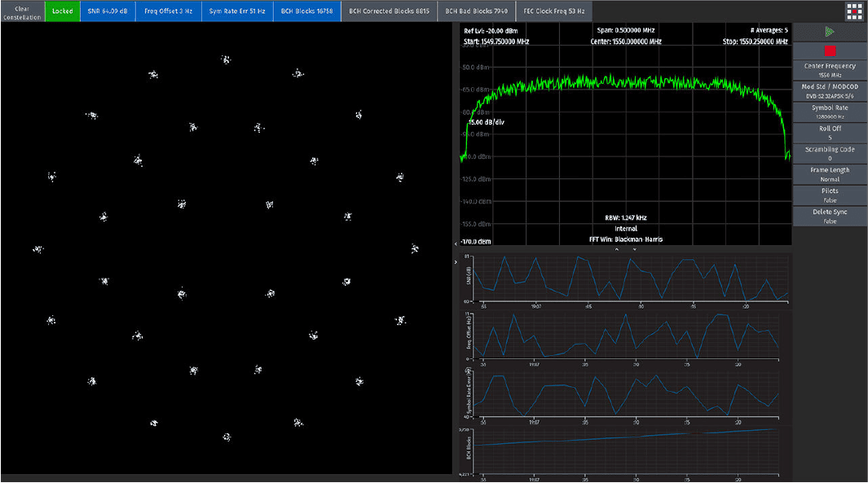Click the Symbol Rate setting
Viewport: 868px width, 483px height.
[830, 112]
